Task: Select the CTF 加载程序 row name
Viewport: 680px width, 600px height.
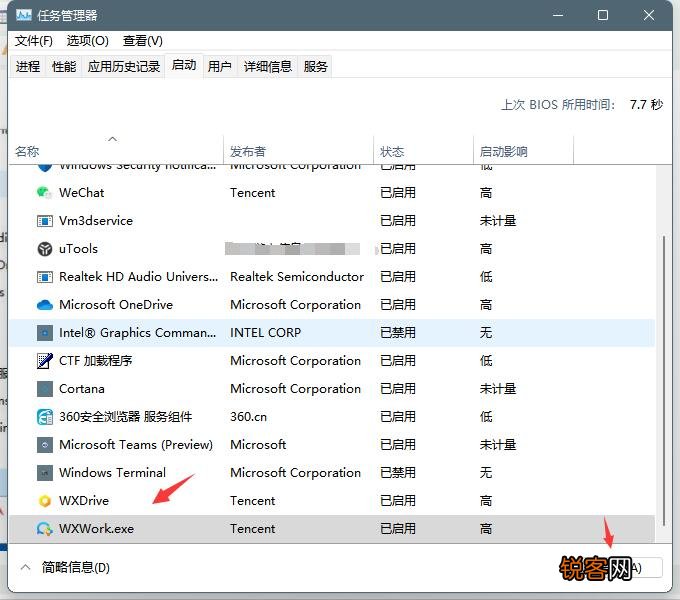Action: pyautogui.click(x=95, y=361)
